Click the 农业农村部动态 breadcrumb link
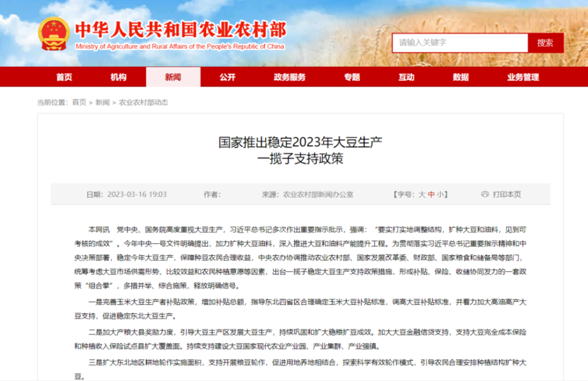The height and width of the screenshot is (381, 588). (143, 102)
